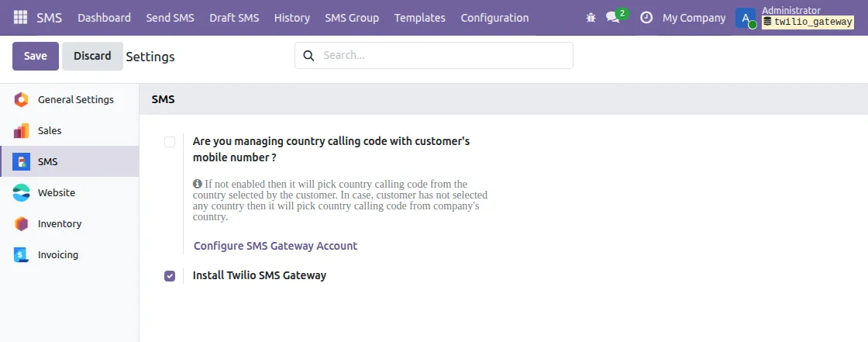Open the apps grid menu icon

[x=20, y=17]
